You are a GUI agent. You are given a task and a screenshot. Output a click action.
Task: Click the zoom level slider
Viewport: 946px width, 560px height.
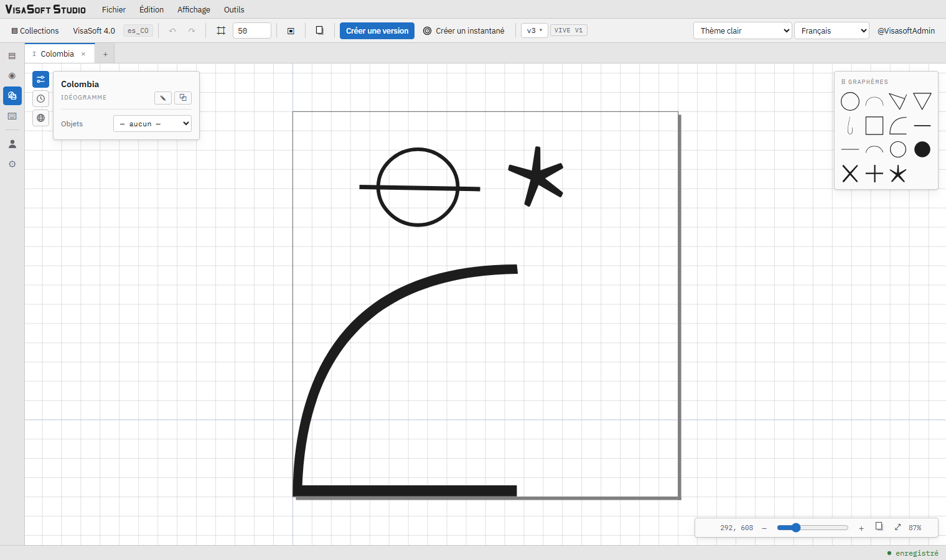point(812,528)
